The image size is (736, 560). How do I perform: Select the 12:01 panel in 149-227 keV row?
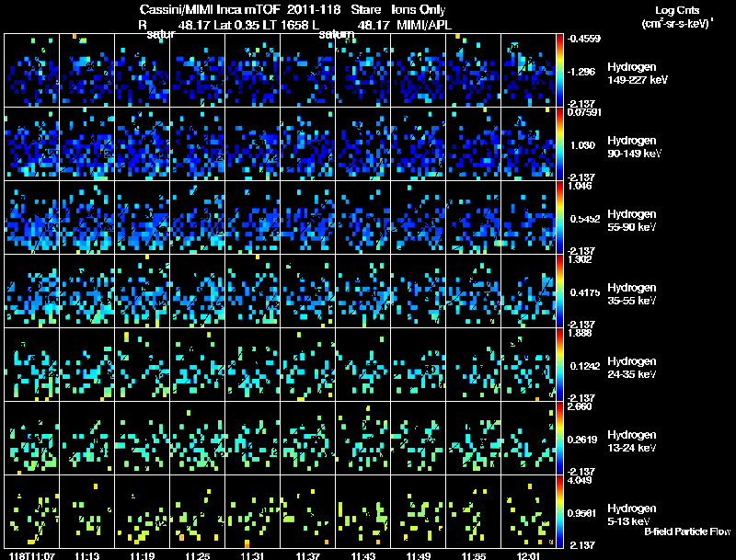click(x=528, y=71)
